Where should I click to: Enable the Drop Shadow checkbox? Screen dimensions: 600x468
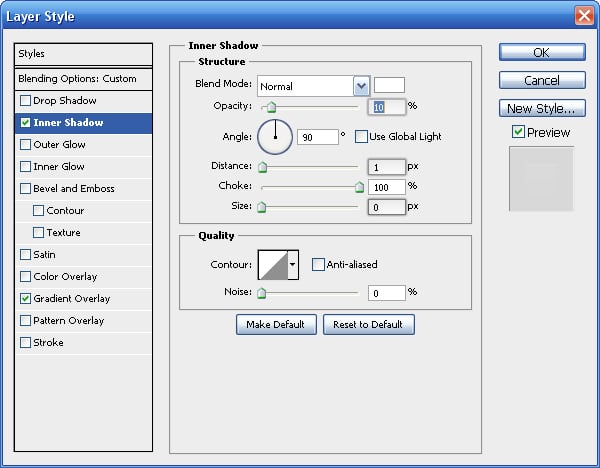pyautogui.click(x=25, y=101)
